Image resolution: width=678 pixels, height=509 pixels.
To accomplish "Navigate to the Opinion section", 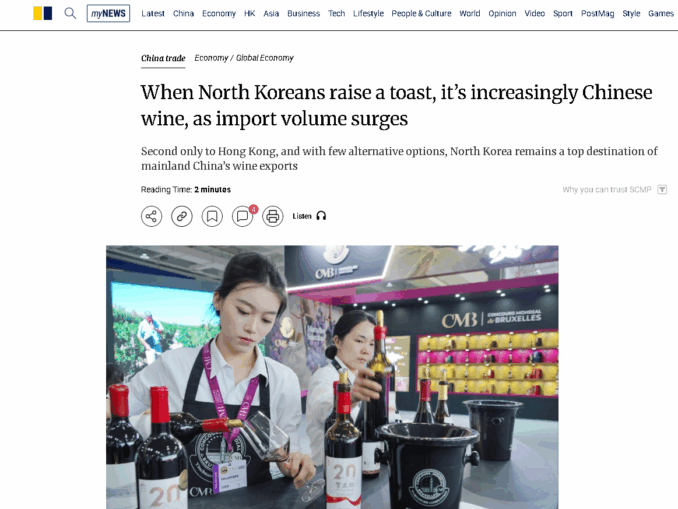I will (x=502, y=13).
